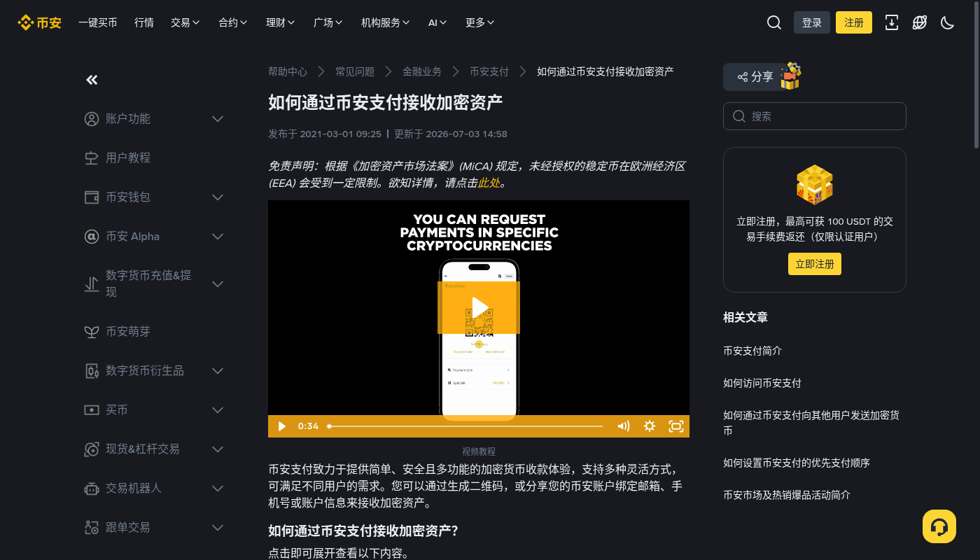Screen dimensions: 980x560
Task: Open the 合约 header menu
Action: coord(233,22)
